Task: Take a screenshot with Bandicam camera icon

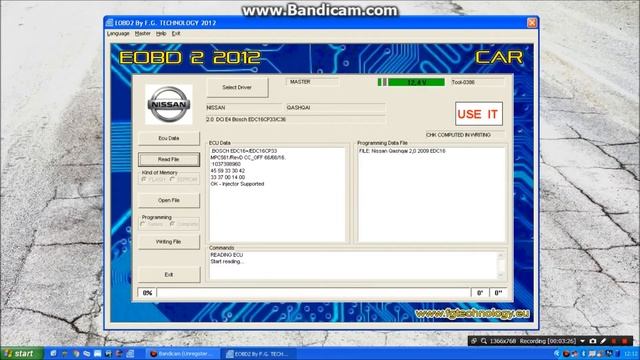Action: point(593,341)
